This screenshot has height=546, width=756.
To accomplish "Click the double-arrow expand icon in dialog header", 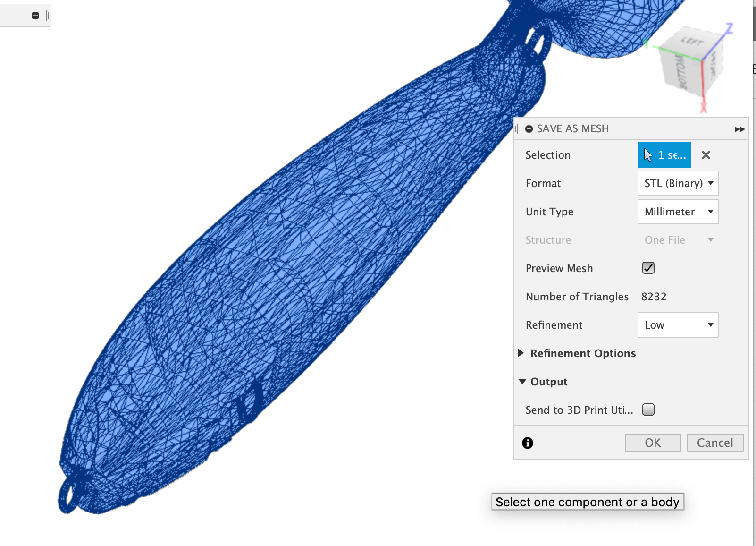I will (739, 129).
